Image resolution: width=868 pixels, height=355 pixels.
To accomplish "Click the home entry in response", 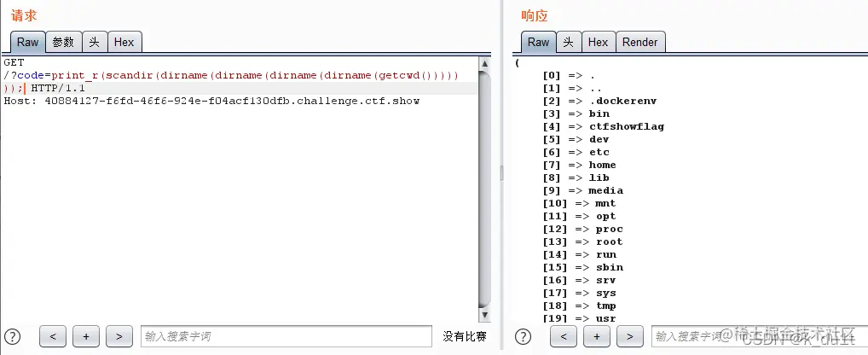I will click(602, 165).
